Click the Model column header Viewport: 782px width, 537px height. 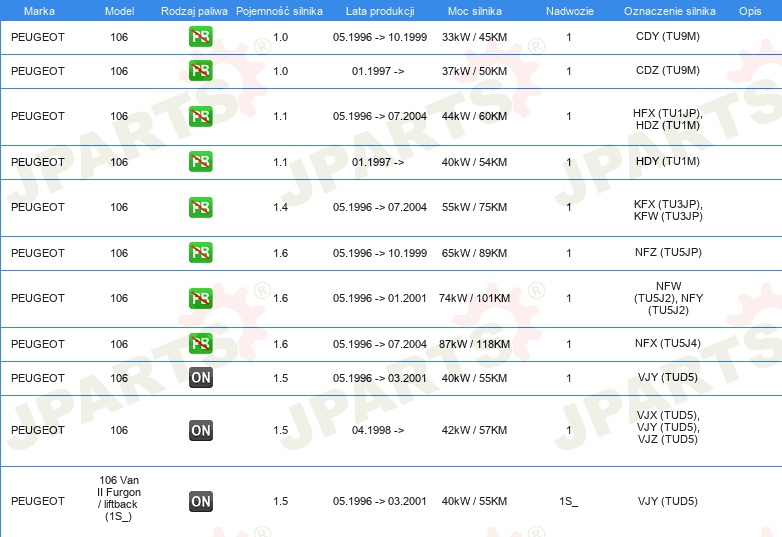[119, 11]
